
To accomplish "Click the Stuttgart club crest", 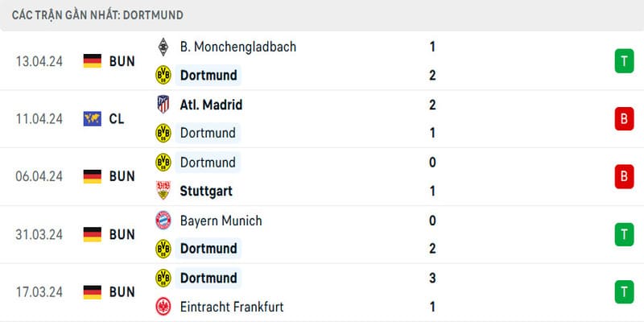I will click(163, 192).
